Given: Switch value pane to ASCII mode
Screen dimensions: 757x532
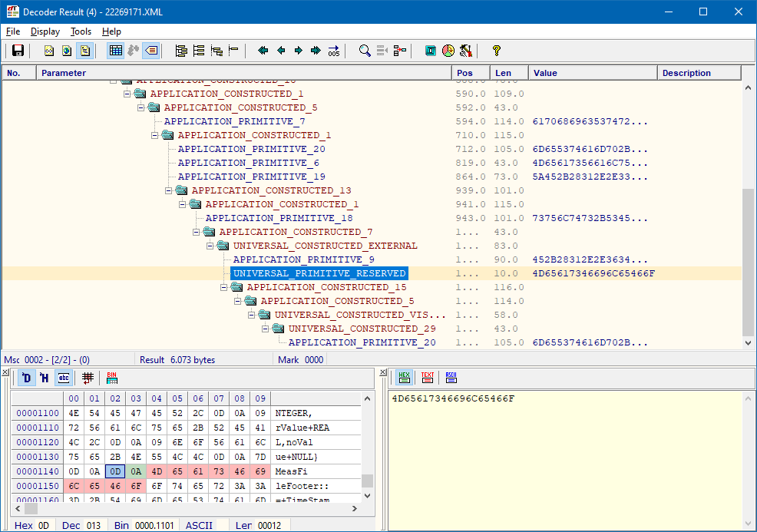Looking at the screenshot, I should click(x=451, y=378).
